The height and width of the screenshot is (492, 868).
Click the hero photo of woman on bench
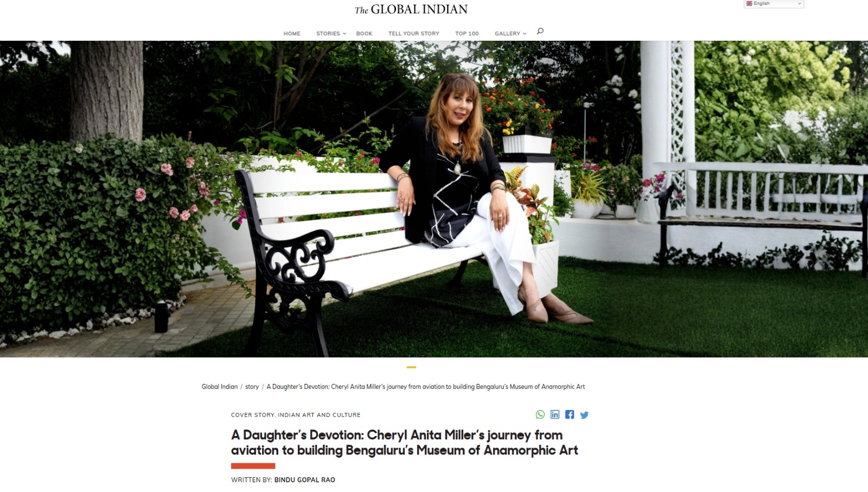coord(434,199)
